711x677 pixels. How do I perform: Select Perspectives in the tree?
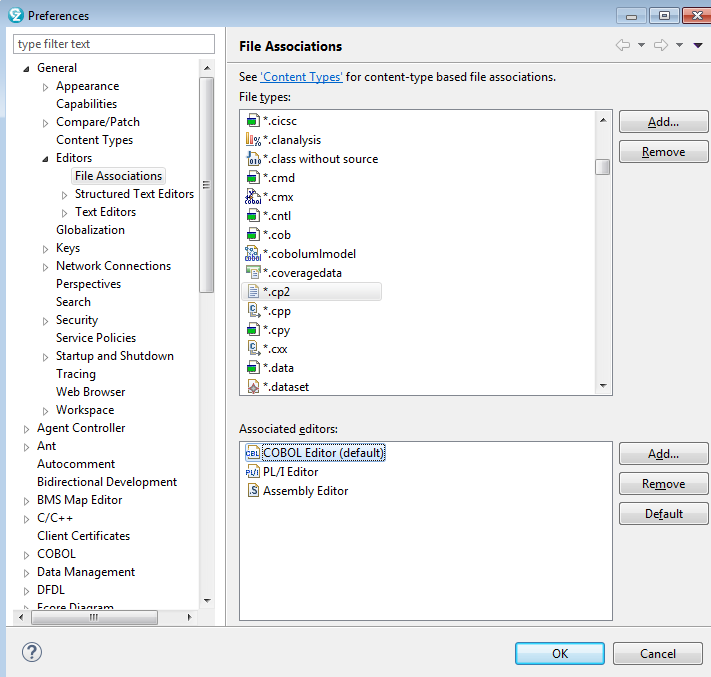tap(88, 284)
